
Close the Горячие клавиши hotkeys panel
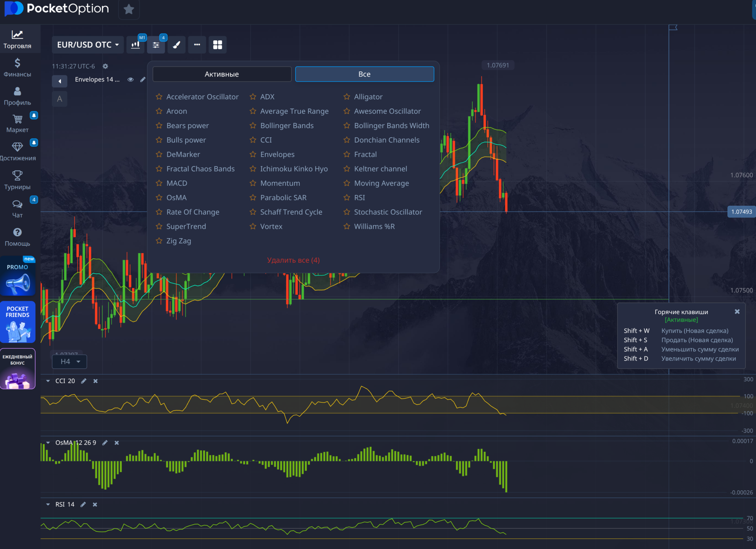point(737,312)
